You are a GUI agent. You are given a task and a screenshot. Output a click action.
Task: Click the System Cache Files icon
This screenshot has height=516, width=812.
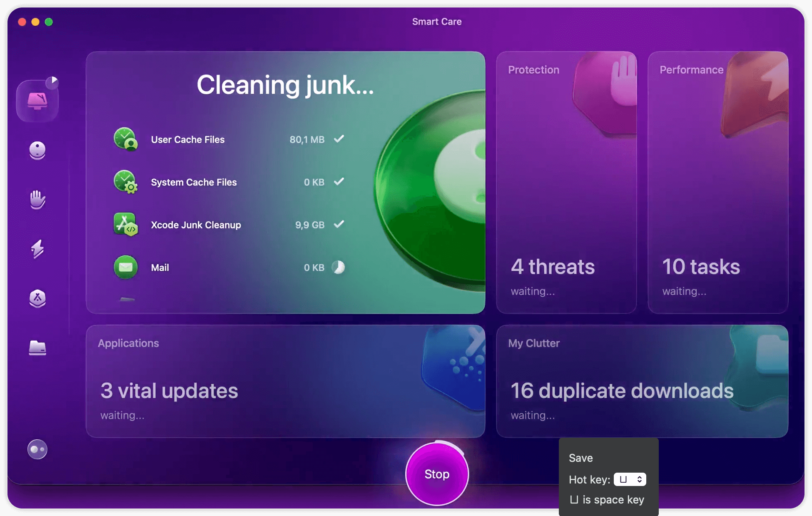click(125, 182)
